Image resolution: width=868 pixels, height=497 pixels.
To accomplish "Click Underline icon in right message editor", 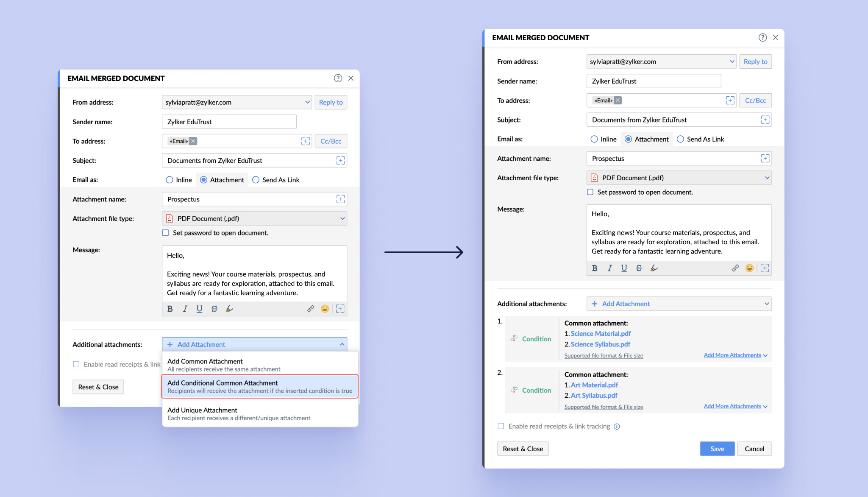I will [x=624, y=268].
